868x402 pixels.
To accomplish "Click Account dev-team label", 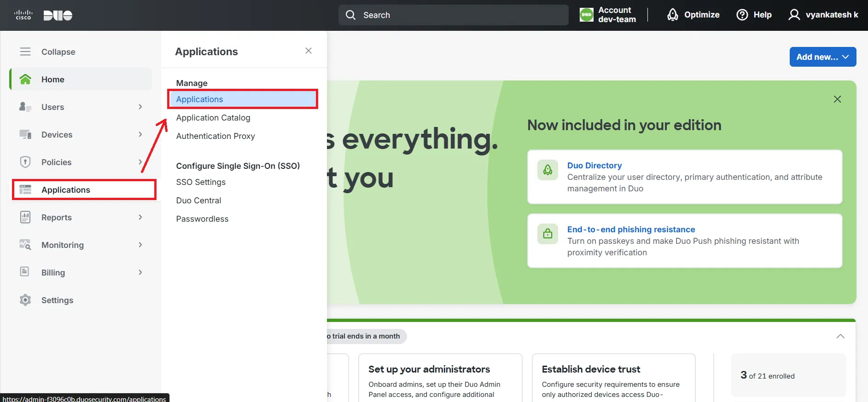I will pyautogui.click(x=617, y=15).
